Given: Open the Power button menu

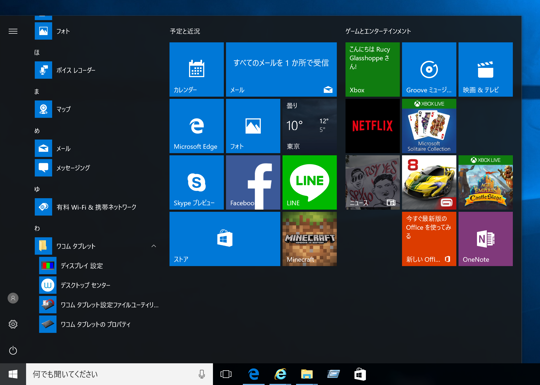Looking at the screenshot, I should tap(13, 351).
